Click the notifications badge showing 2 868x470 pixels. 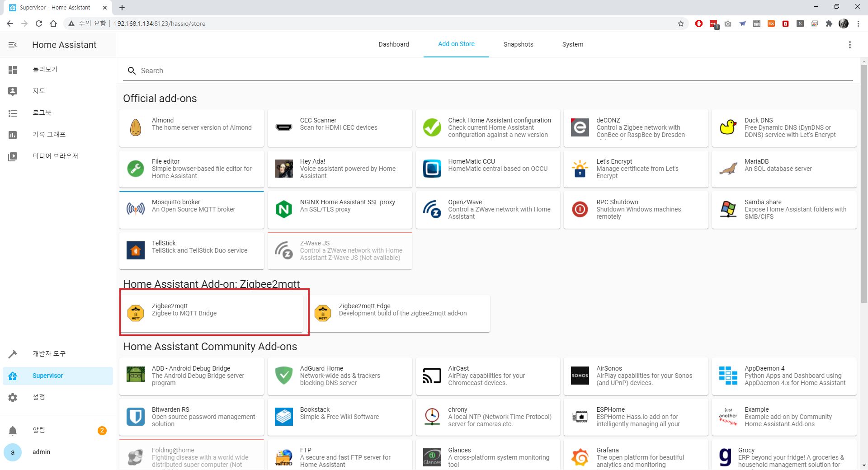102,431
